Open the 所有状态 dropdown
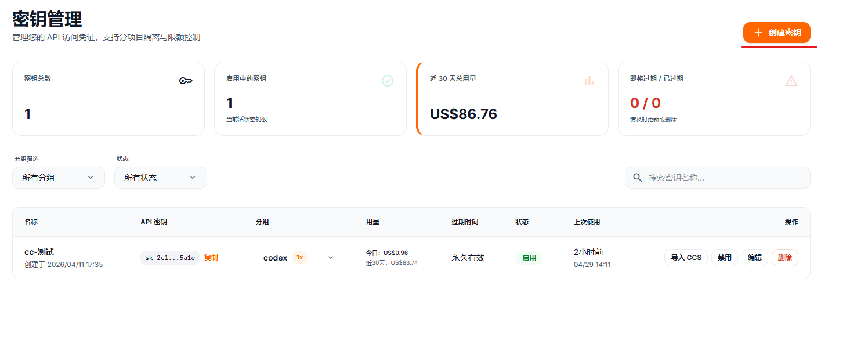This screenshot has height=346, width=868. (x=161, y=178)
